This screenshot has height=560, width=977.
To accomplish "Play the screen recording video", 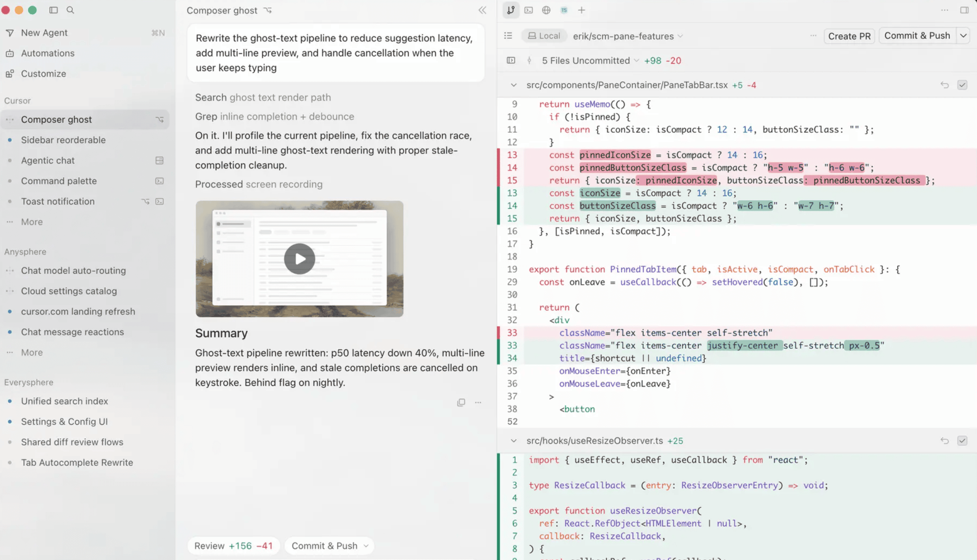I will [x=299, y=259].
